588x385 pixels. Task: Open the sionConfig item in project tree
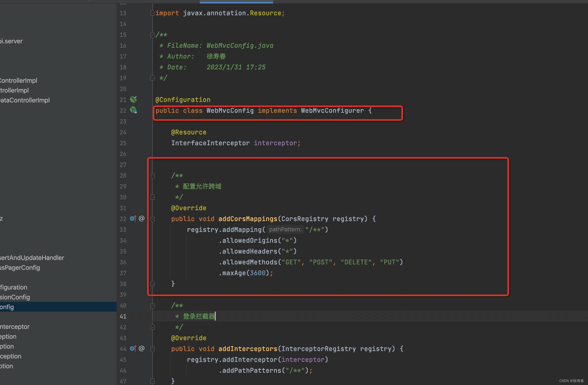click(15, 297)
